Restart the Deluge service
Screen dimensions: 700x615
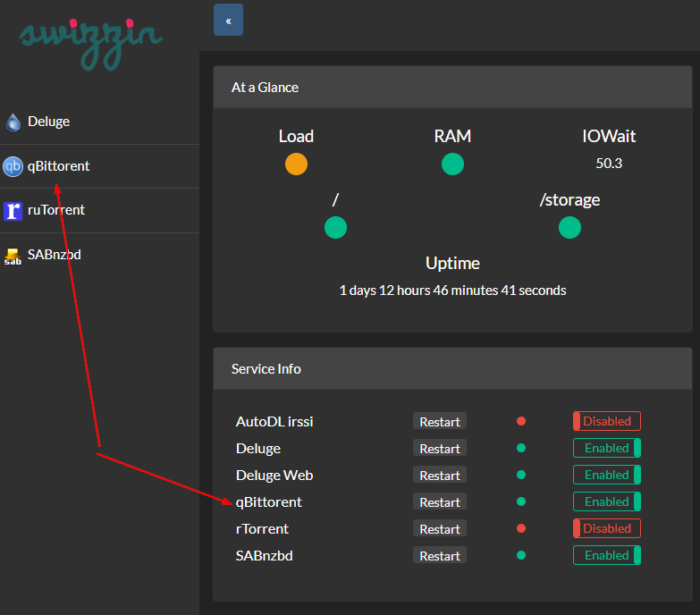point(440,448)
